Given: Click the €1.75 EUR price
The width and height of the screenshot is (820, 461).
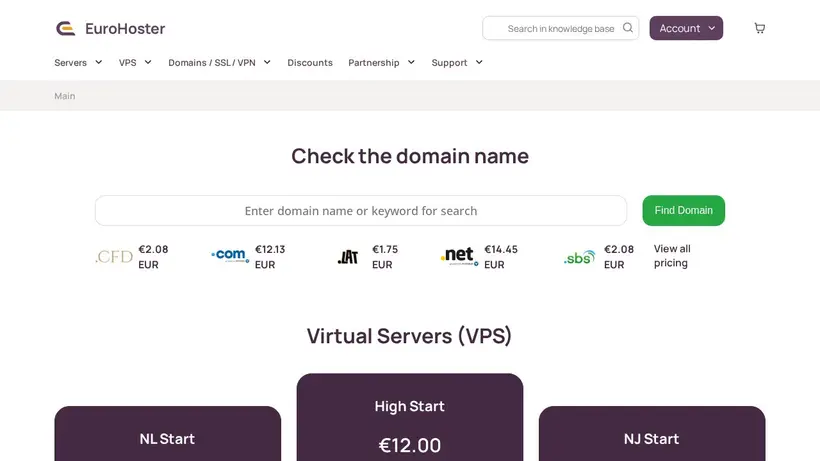Looking at the screenshot, I should coord(385,257).
